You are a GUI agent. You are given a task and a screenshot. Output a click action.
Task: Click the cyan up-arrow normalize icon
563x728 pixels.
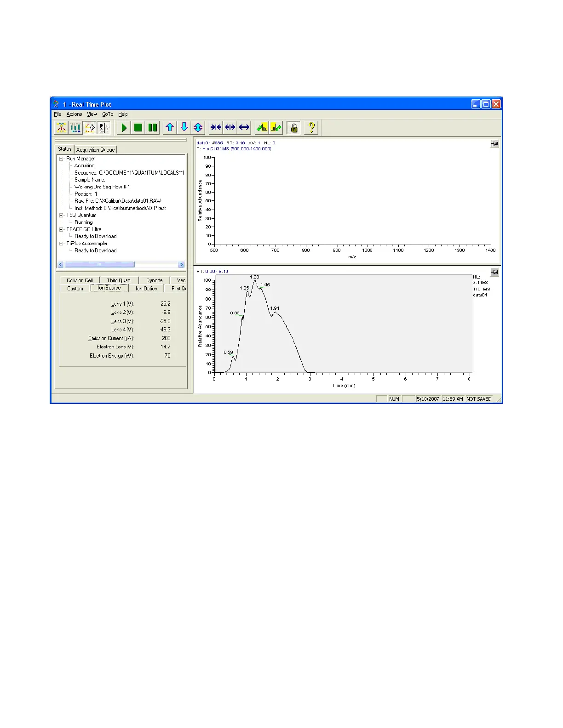(170, 128)
